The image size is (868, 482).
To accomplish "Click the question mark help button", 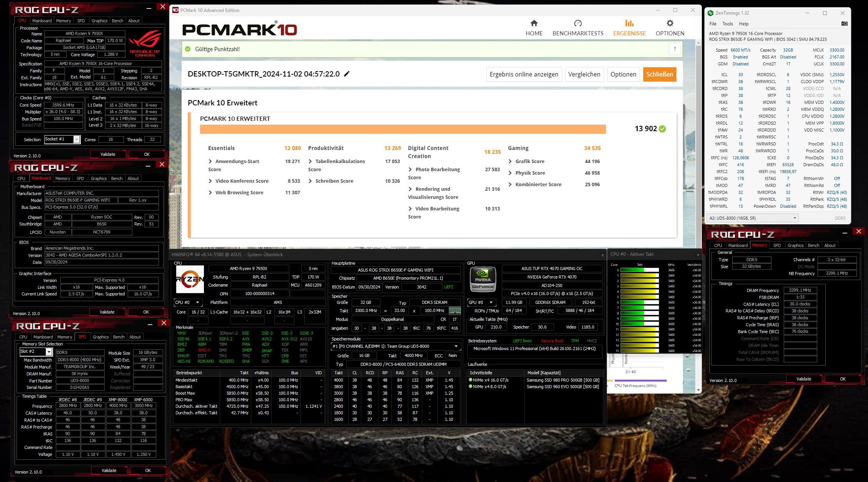I will (x=674, y=49).
